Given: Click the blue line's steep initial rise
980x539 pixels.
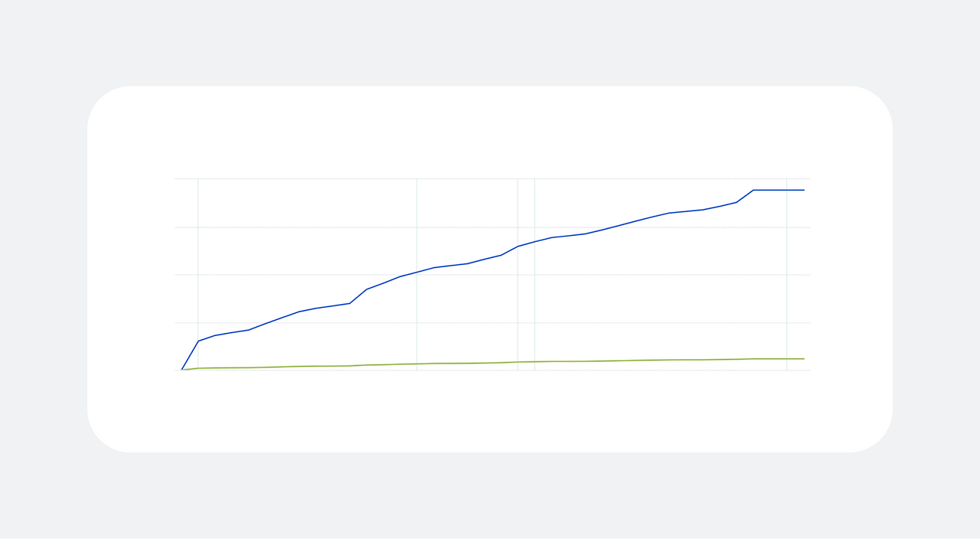Looking at the screenshot, I should pos(190,355).
